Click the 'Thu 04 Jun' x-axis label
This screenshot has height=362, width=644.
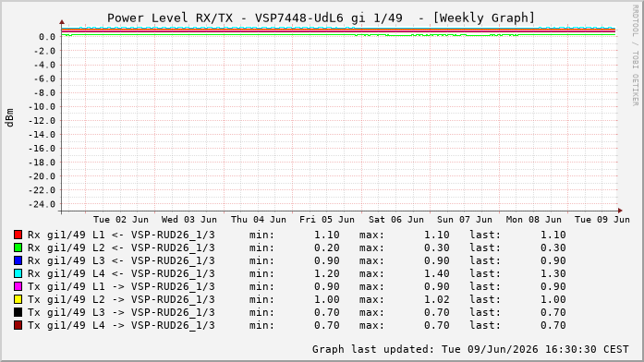pyautogui.click(x=259, y=220)
